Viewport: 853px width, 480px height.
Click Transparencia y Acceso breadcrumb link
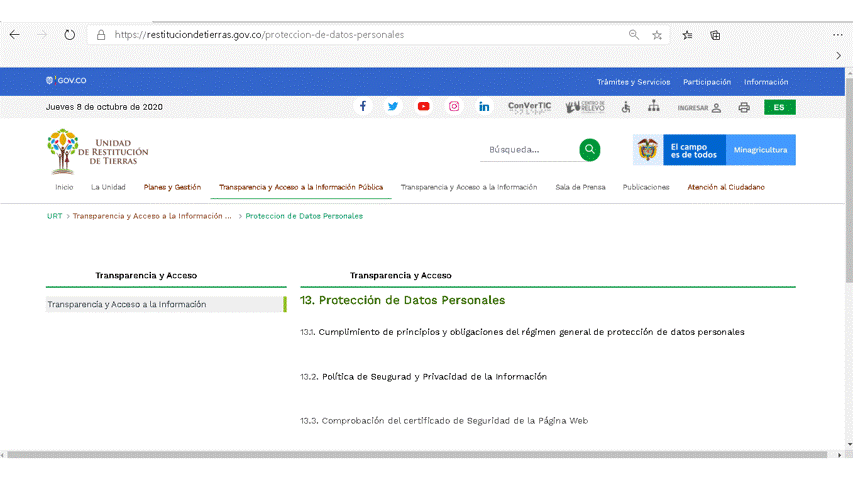[x=152, y=216]
